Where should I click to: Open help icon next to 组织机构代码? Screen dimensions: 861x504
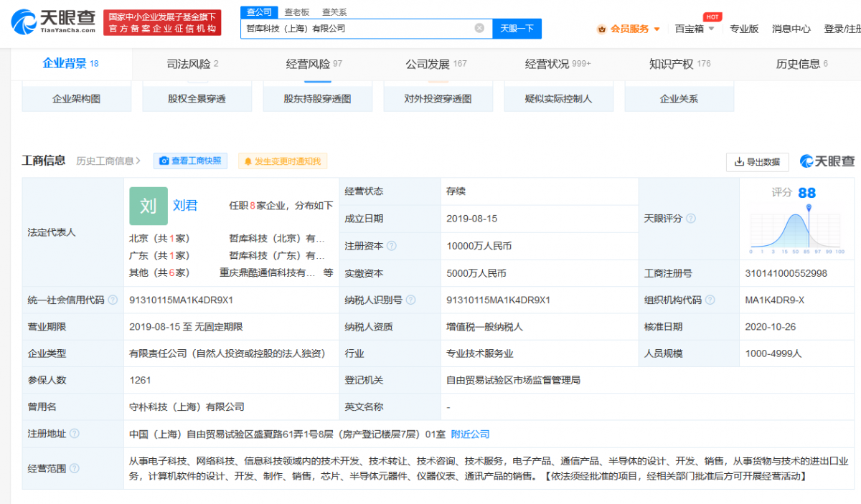[x=710, y=300]
